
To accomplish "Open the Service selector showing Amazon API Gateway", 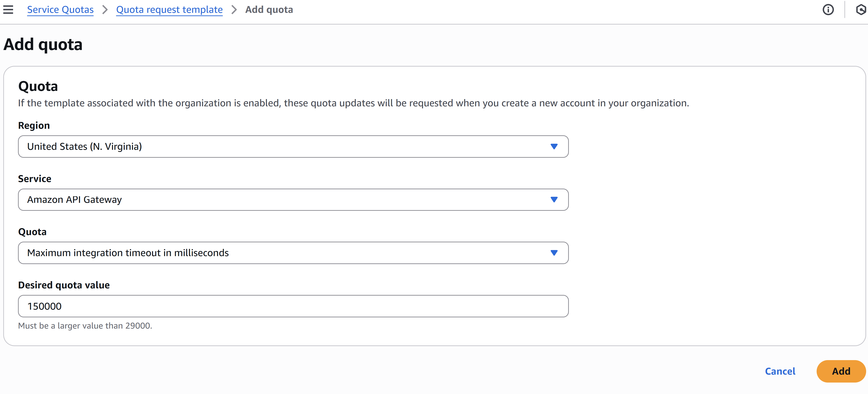I will point(293,199).
